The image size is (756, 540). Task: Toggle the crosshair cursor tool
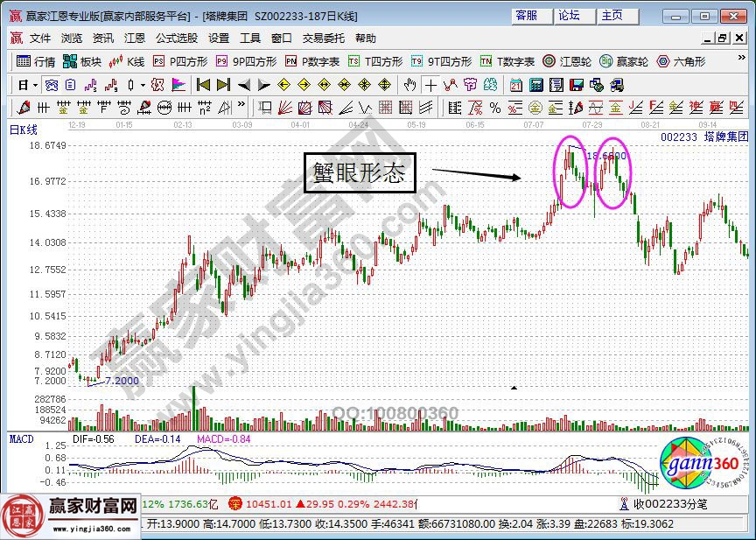point(430,85)
